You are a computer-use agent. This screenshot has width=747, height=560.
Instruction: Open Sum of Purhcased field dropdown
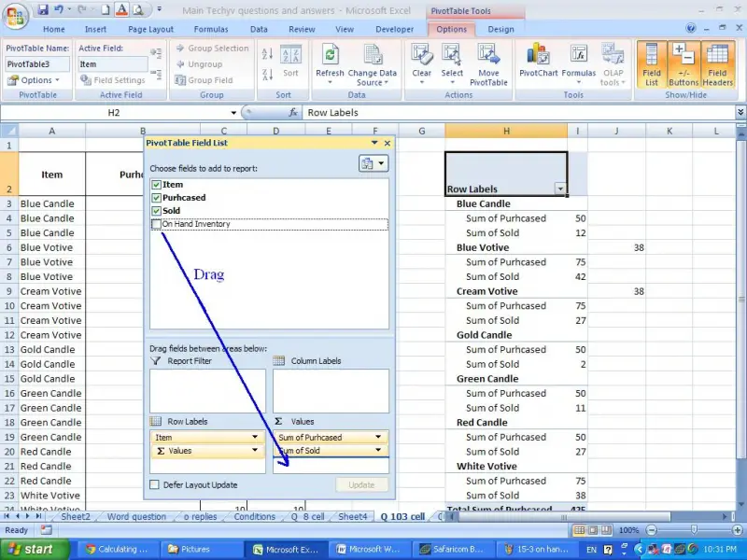[378, 437]
